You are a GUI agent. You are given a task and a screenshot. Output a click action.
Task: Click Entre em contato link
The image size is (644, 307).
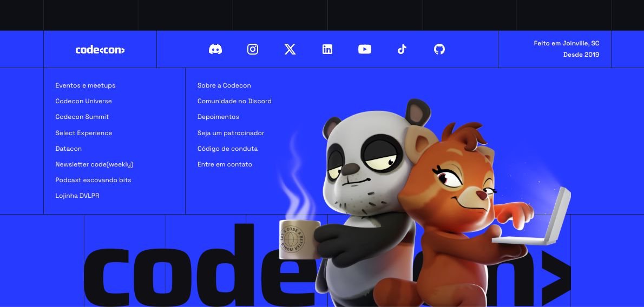pyautogui.click(x=225, y=164)
